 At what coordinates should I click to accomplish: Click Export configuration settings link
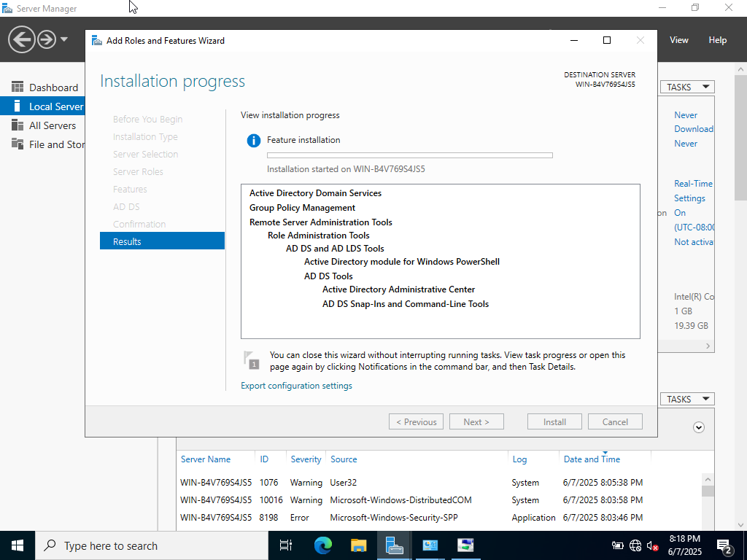296,386
